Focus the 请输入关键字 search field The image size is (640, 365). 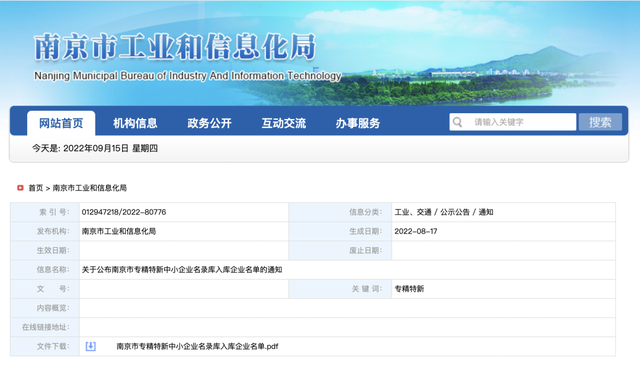pos(513,122)
